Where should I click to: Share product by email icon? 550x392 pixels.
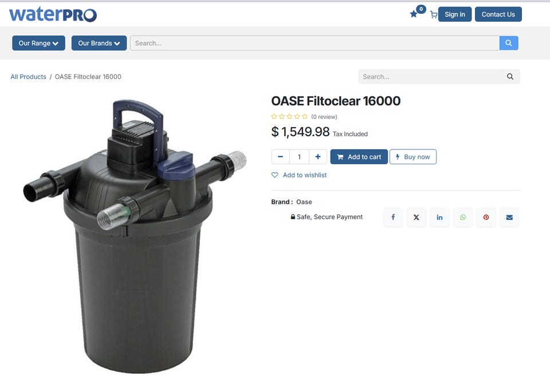[509, 217]
